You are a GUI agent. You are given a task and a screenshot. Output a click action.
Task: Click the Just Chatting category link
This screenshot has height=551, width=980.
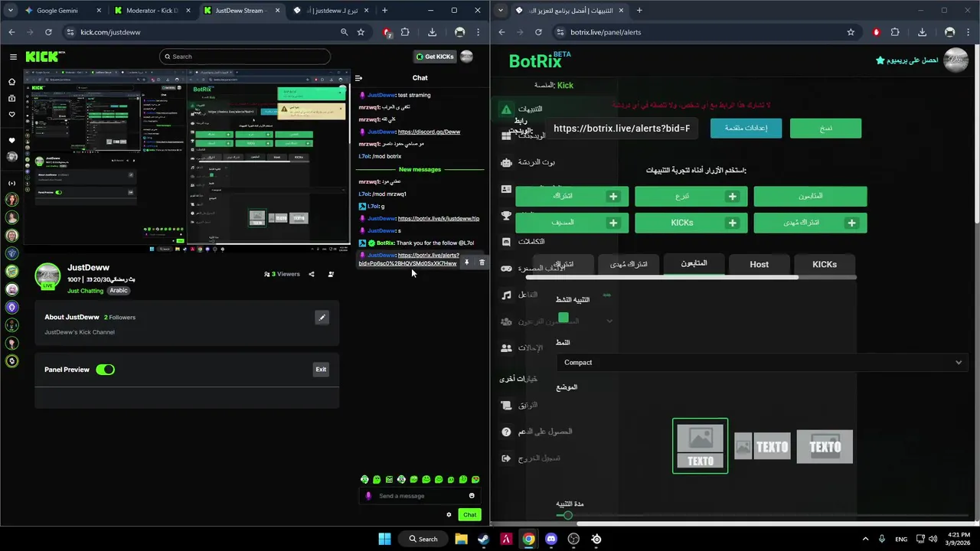click(x=85, y=291)
